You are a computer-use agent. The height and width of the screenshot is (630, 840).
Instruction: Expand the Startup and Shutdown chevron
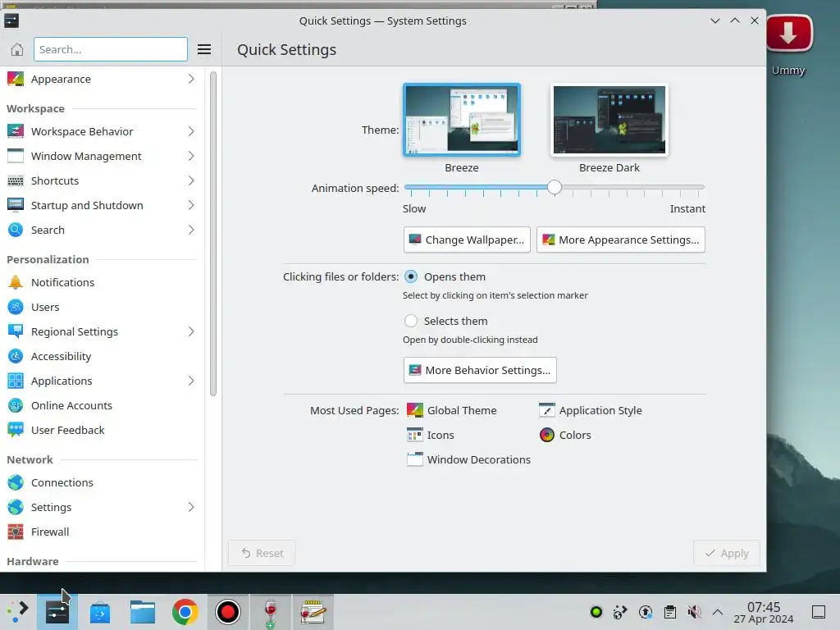point(191,205)
